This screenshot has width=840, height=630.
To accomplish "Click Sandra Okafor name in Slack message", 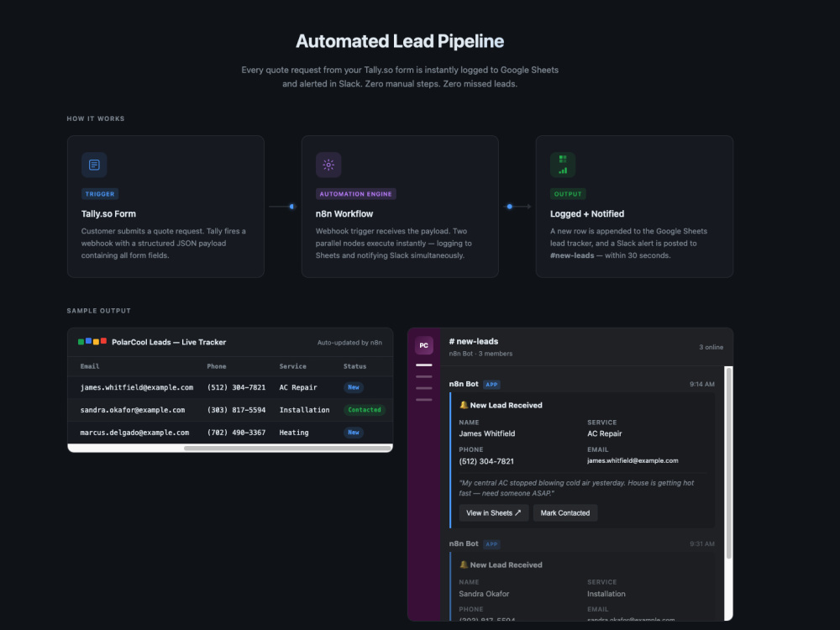I will tap(485, 594).
